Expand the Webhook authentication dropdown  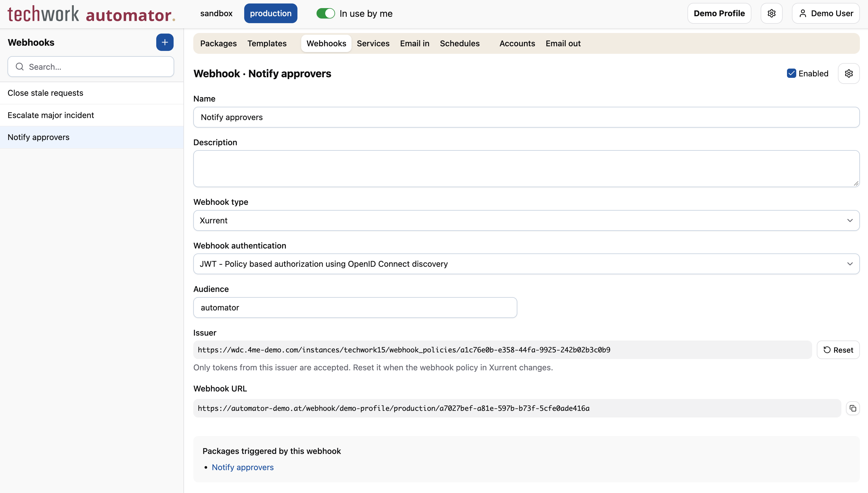526,264
